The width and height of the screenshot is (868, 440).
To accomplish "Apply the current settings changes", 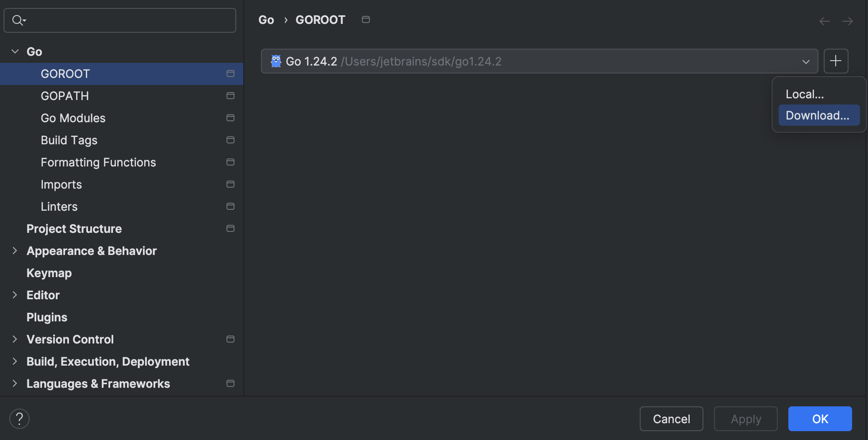I will pos(745,419).
